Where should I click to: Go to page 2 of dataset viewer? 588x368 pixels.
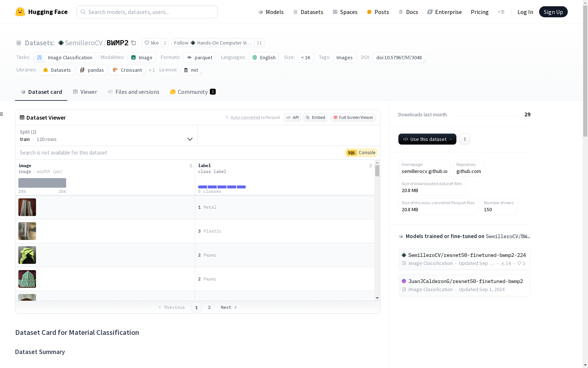209,307
